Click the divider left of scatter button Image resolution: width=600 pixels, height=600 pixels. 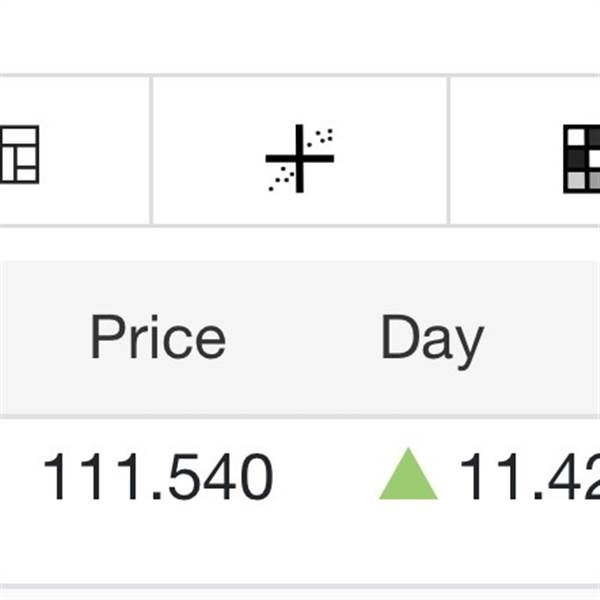point(152,150)
